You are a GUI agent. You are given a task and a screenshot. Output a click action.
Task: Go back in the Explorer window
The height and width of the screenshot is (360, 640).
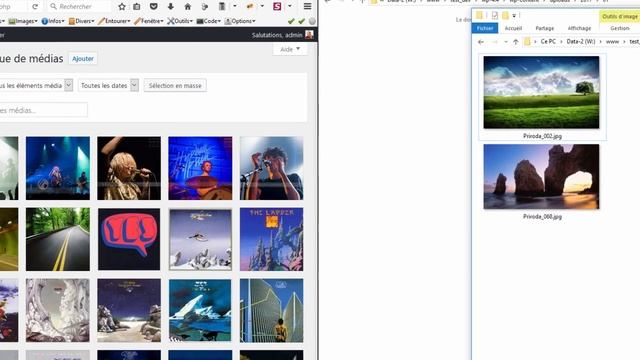point(481,42)
